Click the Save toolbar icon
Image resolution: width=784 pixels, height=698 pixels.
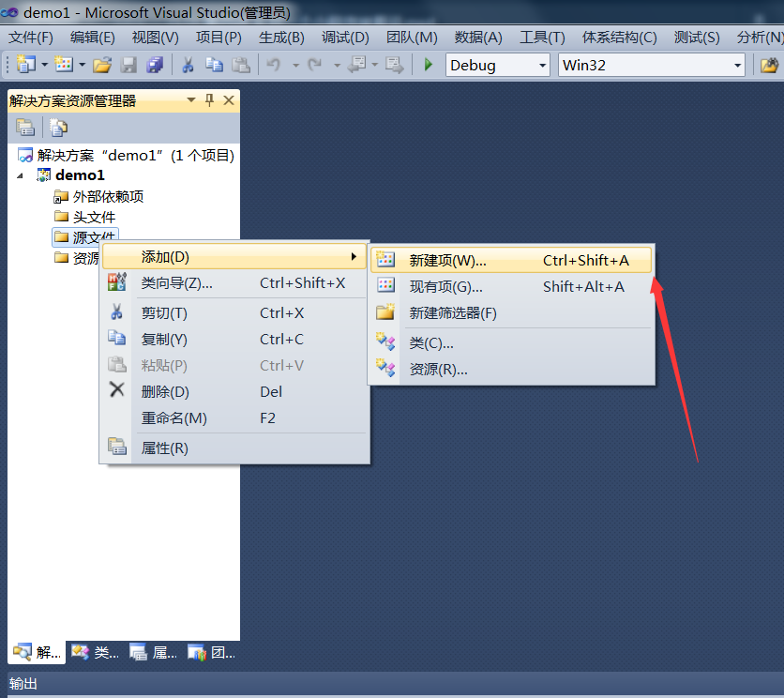128,65
